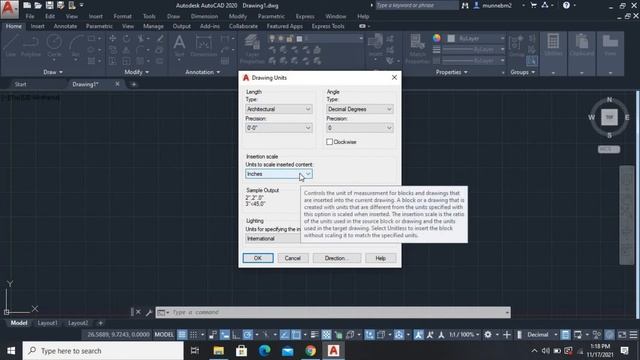Click the object color wheel icon
Image resolution: width=640 pixels, height=360 pixels.
437,38
